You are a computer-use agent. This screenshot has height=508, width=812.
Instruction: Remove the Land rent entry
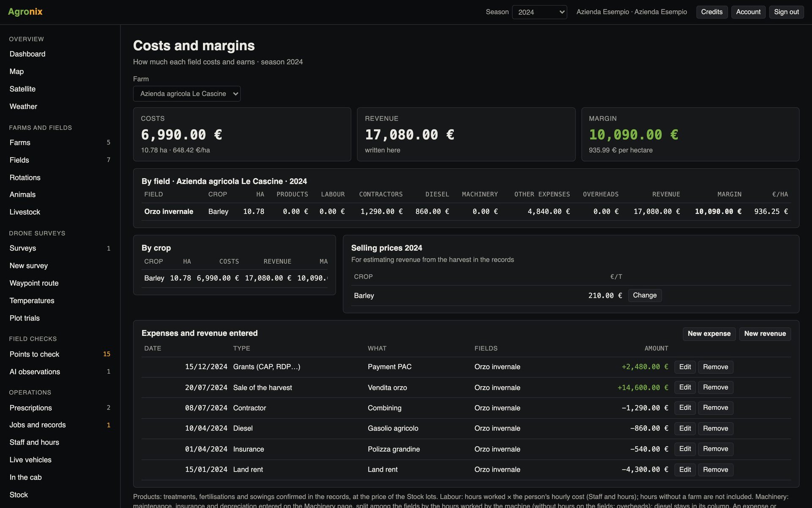point(716,469)
